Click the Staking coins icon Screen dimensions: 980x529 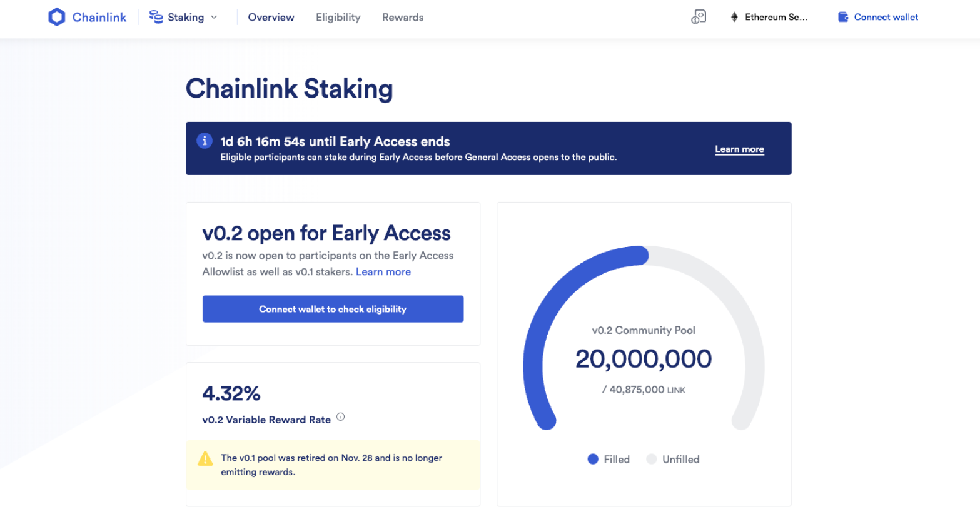pos(156,17)
